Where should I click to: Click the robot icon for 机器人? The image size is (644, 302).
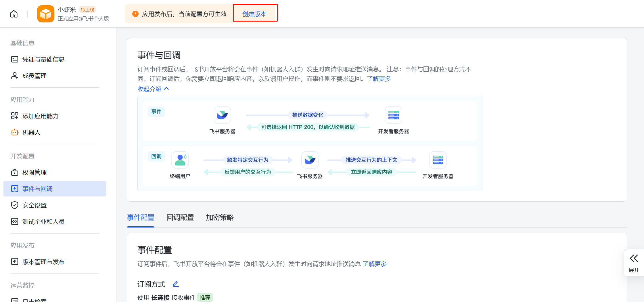pos(14,132)
